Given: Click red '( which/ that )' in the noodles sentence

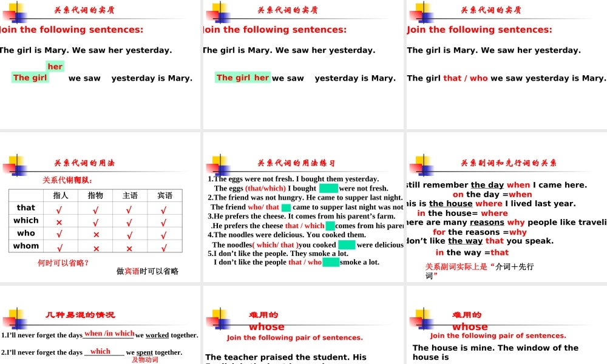Looking at the screenshot, I should click(x=275, y=245).
